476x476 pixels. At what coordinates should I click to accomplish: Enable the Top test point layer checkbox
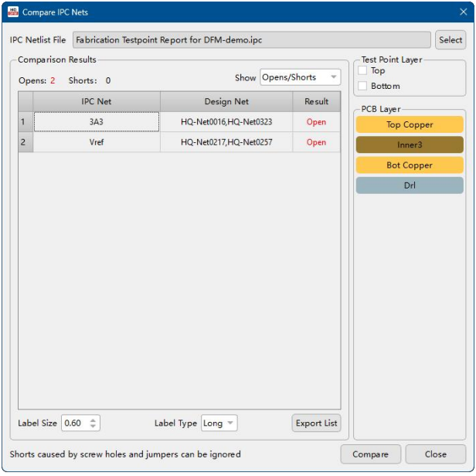(362, 71)
